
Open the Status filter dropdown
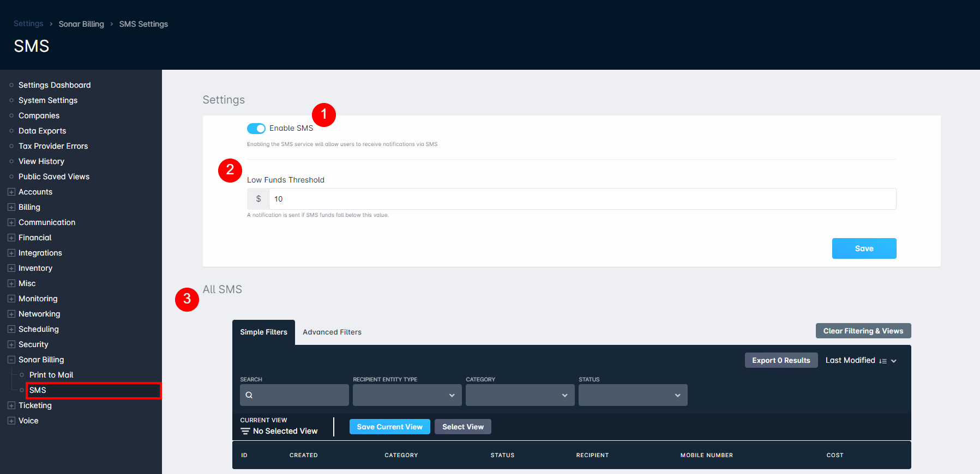pos(633,395)
